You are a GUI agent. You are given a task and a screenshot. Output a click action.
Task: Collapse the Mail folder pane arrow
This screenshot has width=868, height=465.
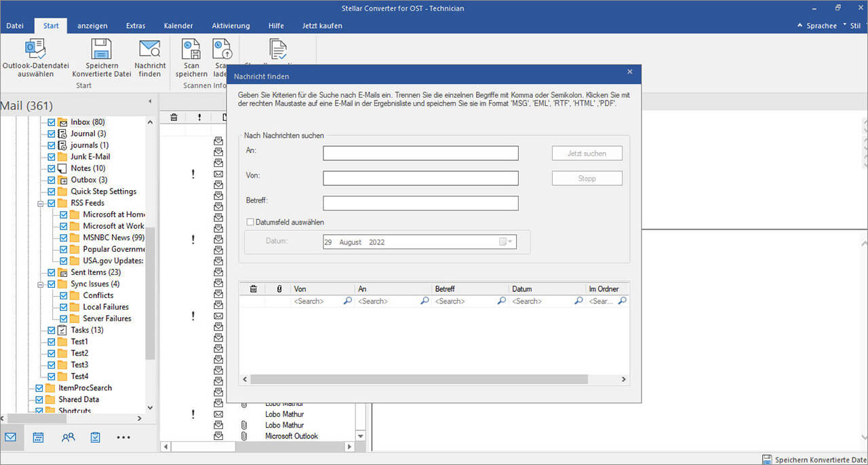pos(150,102)
